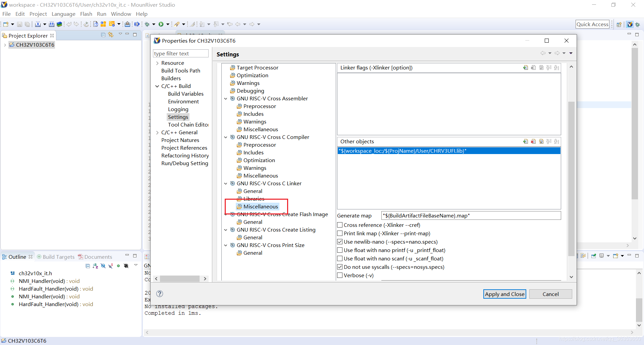Collapse GNU RISC-V Cross Assembler node
Image resolution: width=644 pixels, height=345 pixels.
pos(226,99)
